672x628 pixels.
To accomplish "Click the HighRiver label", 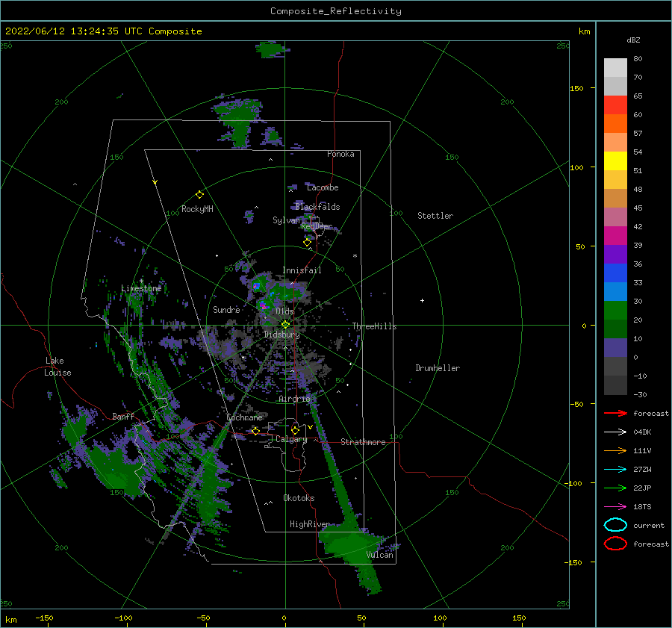I will click(x=310, y=524).
